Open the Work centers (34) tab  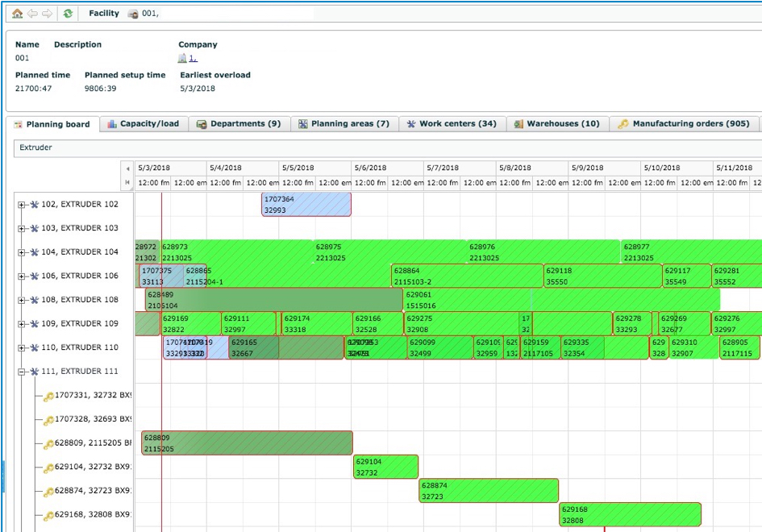pyautogui.click(x=452, y=124)
